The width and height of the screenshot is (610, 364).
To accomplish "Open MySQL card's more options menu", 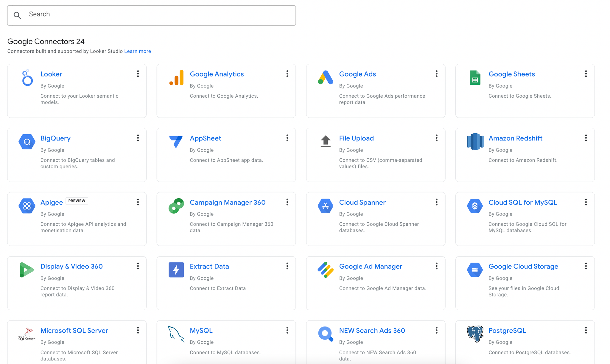I will click(x=287, y=330).
